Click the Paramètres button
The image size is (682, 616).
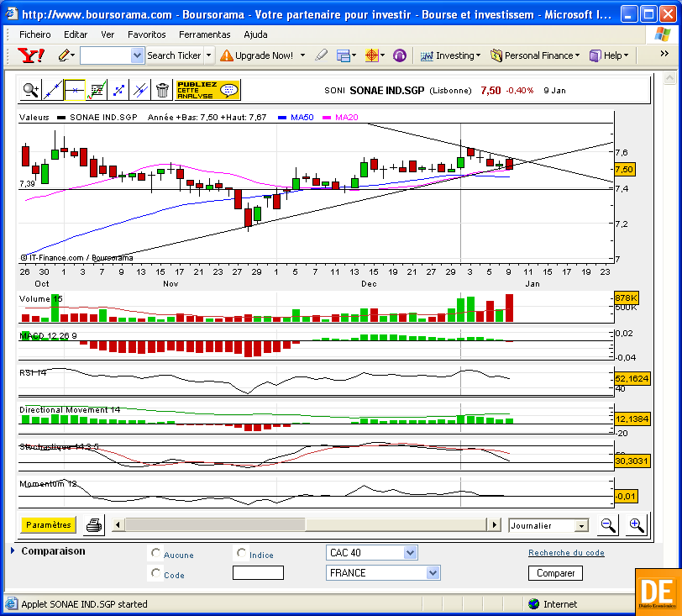click(x=48, y=524)
